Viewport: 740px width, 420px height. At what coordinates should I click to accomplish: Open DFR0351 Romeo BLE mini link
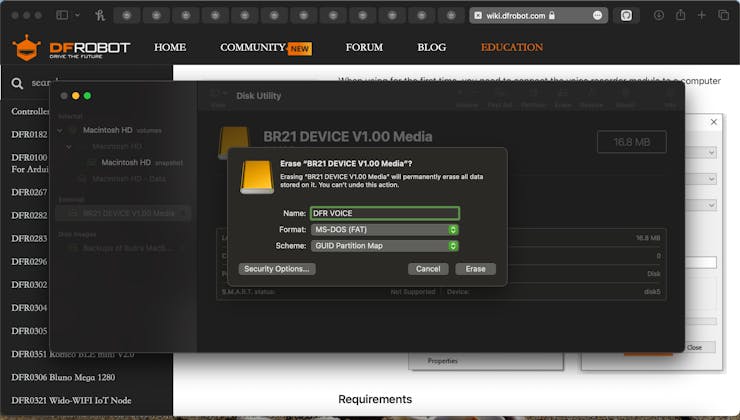coord(73,354)
